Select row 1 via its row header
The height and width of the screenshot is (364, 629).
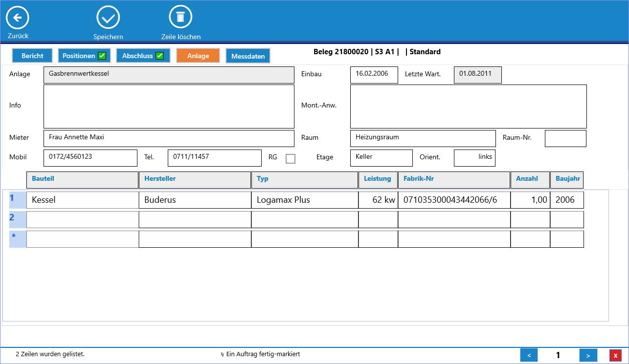click(18, 199)
